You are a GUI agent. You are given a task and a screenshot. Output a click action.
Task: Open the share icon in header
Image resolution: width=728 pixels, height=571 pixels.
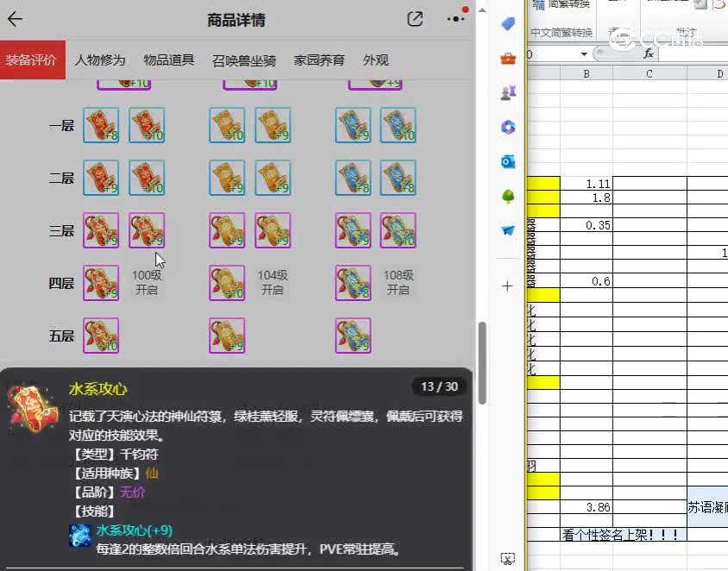pos(415,19)
